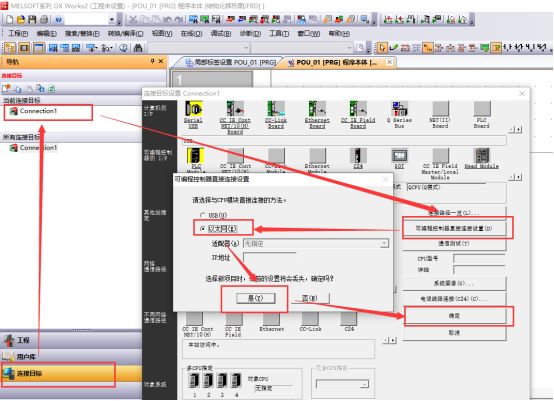Click the Save project floppy icon
Image resolution: width=554 pixels, height=401 pixels.
pyautogui.click(x=32, y=20)
